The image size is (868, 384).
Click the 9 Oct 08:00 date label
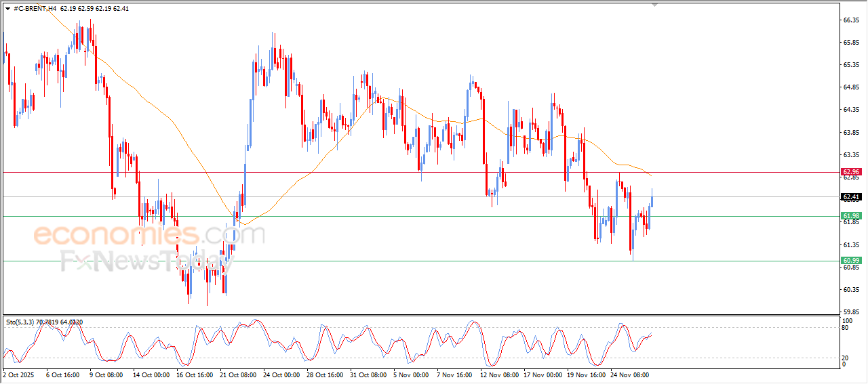(105, 374)
